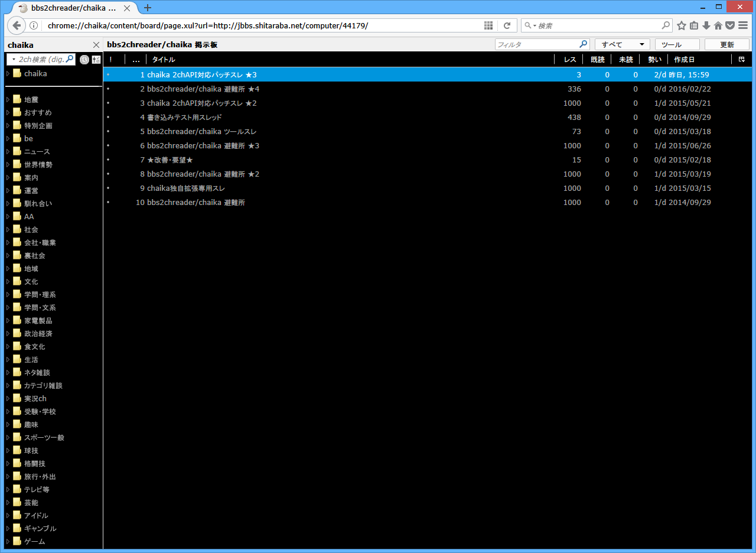Go to the home page icon
The image size is (756, 553).
coord(718,25)
